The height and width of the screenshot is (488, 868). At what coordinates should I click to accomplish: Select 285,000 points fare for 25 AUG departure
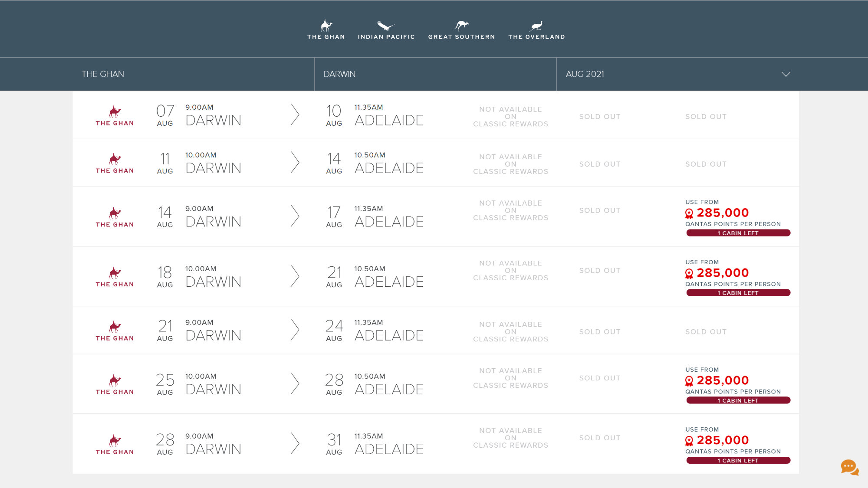pyautogui.click(x=723, y=380)
